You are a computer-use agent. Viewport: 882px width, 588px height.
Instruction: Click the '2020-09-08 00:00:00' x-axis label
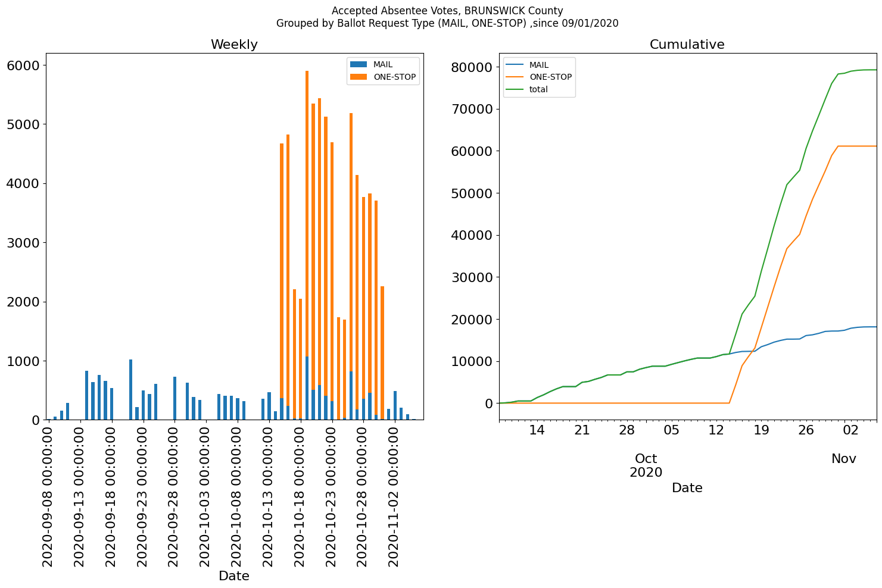tap(48, 496)
